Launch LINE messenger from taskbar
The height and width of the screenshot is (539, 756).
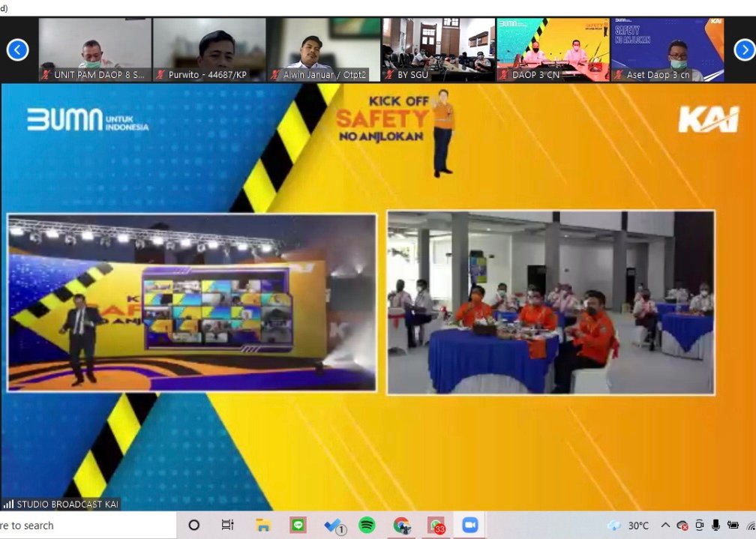(x=298, y=525)
